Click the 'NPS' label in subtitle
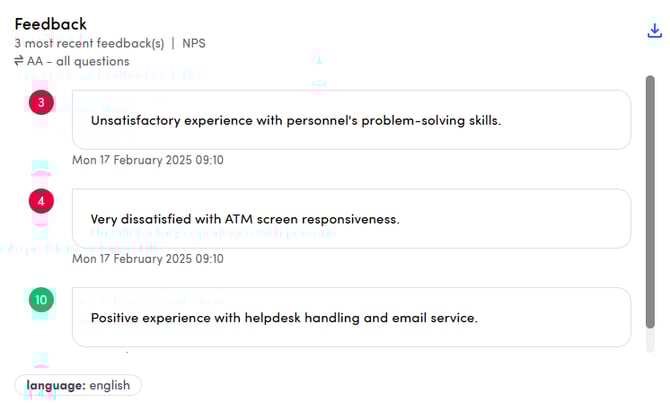This screenshot has width=670, height=403. (194, 43)
